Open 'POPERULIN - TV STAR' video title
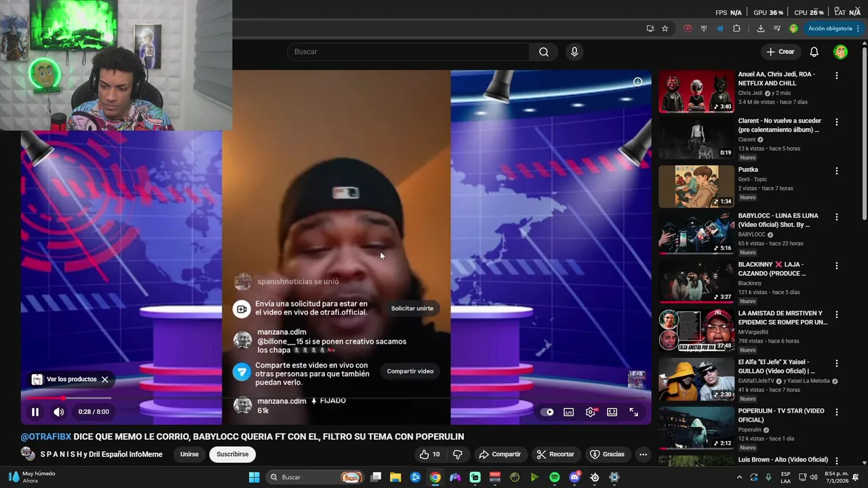The width and height of the screenshot is (868, 488). (781, 415)
